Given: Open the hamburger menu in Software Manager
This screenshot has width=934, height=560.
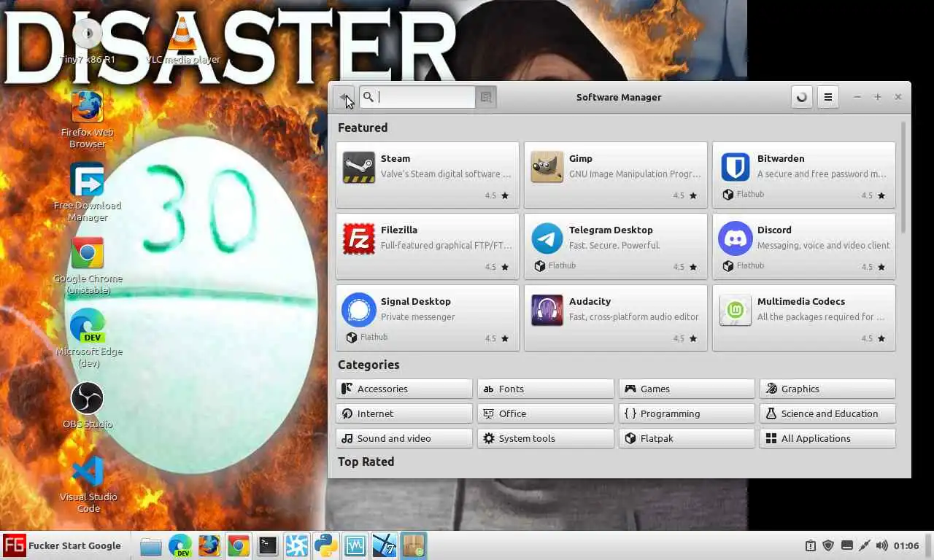Looking at the screenshot, I should pyautogui.click(x=827, y=97).
